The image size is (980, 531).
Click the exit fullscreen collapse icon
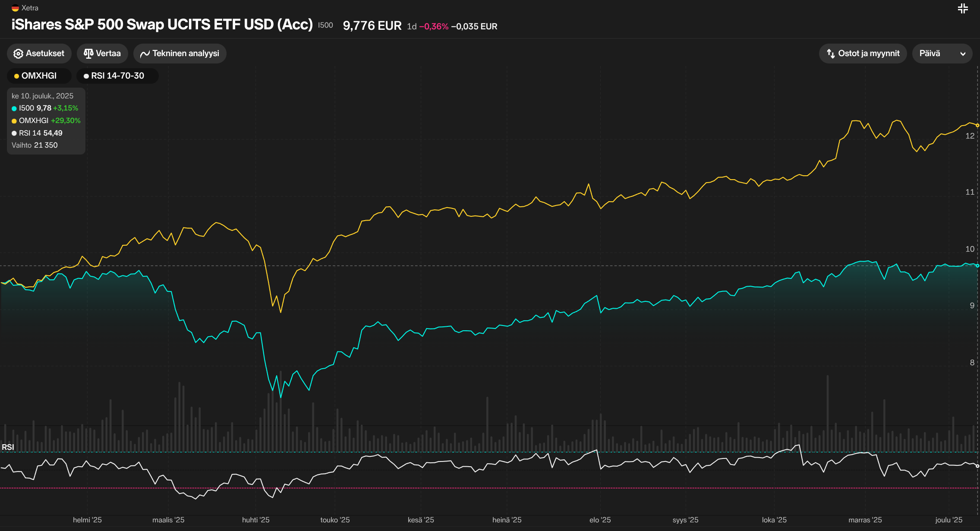point(963,9)
